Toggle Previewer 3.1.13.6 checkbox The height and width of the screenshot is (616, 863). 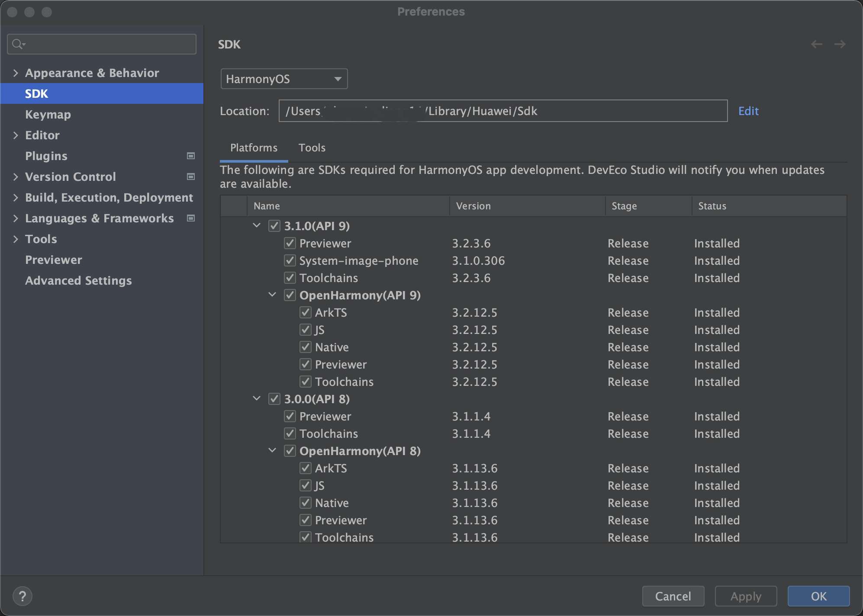click(x=306, y=520)
